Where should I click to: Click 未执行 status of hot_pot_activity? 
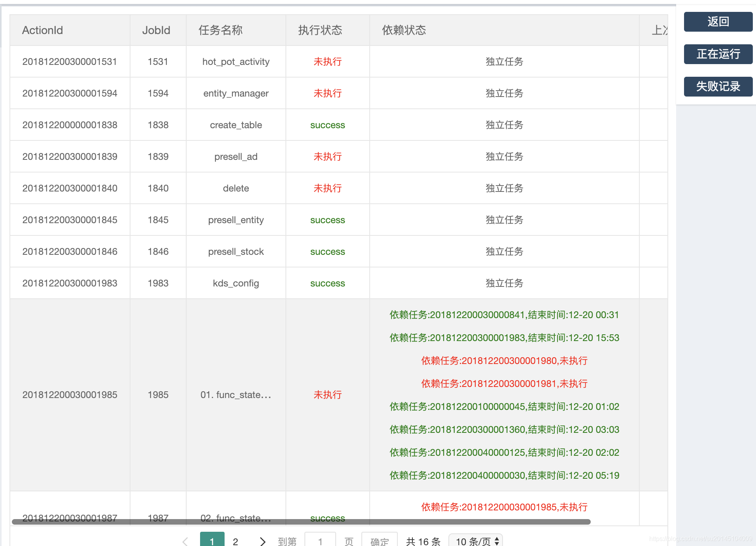pyautogui.click(x=328, y=62)
